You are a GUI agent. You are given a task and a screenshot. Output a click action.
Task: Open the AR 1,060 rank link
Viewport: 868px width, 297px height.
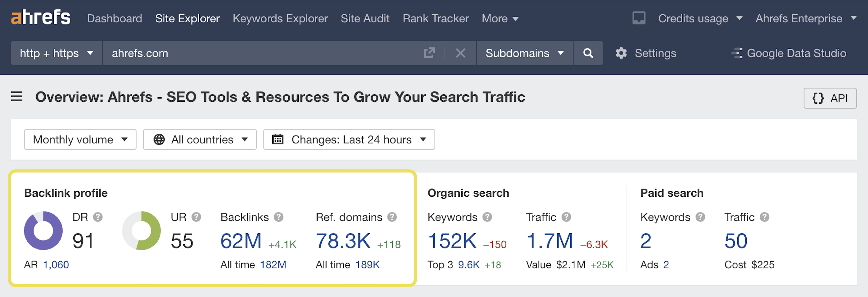point(56,265)
